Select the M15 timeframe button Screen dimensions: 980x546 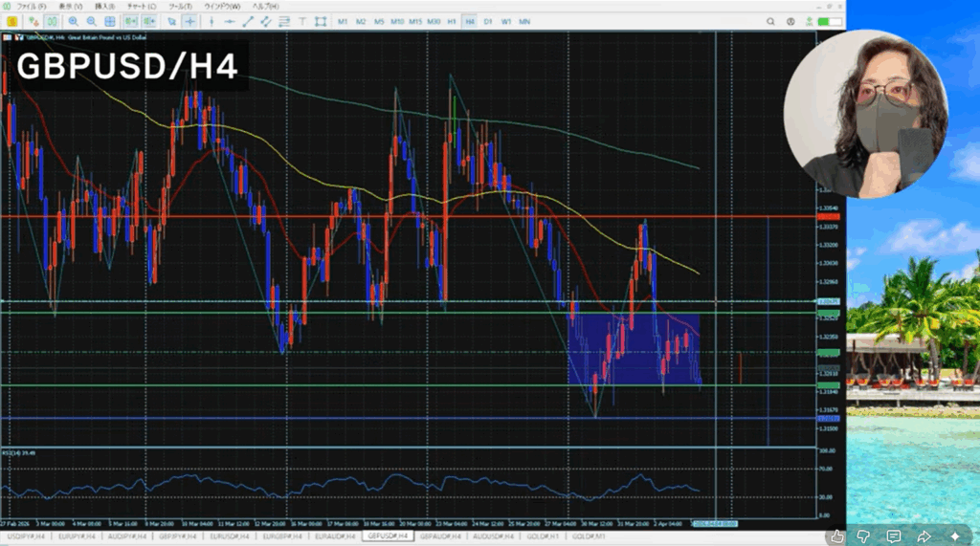[415, 20]
